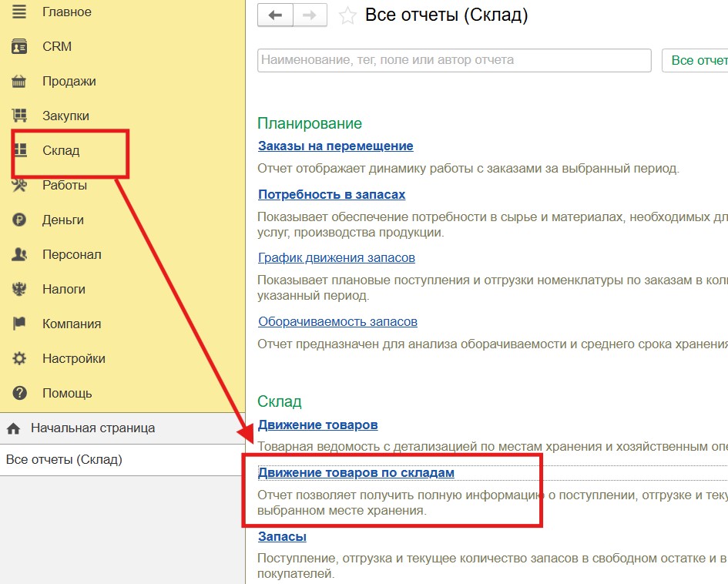Click the Персонал people icon
The image size is (728, 584).
coord(19,255)
